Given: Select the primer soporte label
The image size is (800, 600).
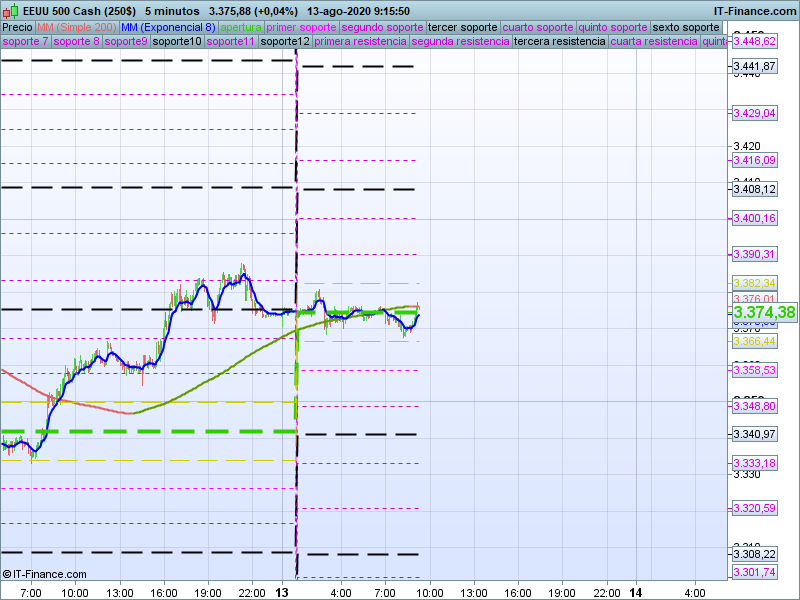Looking at the screenshot, I should click(x=302, y=27).
